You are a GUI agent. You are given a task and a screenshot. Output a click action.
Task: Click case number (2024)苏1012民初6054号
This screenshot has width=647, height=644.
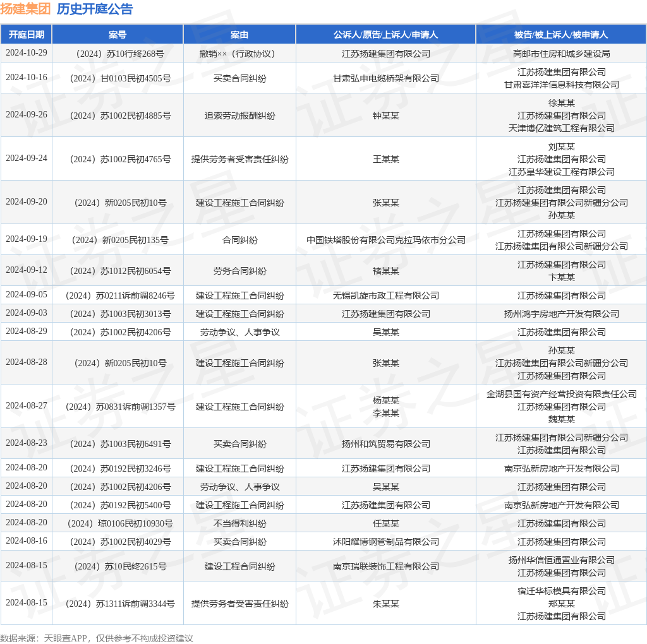point(118,271)
